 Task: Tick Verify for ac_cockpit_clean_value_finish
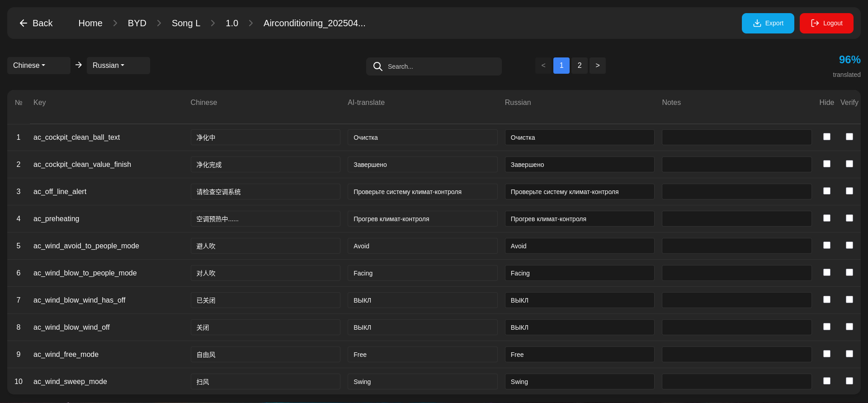point(849,164)
